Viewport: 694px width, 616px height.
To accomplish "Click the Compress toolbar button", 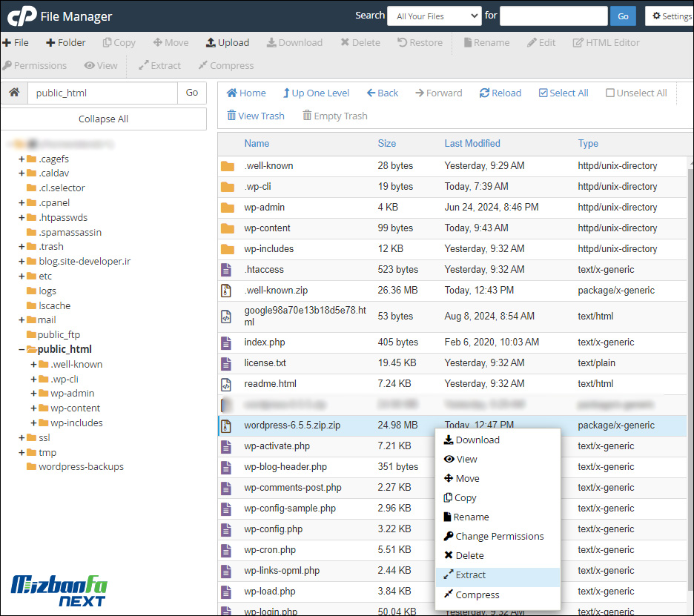I will (225, 65).
